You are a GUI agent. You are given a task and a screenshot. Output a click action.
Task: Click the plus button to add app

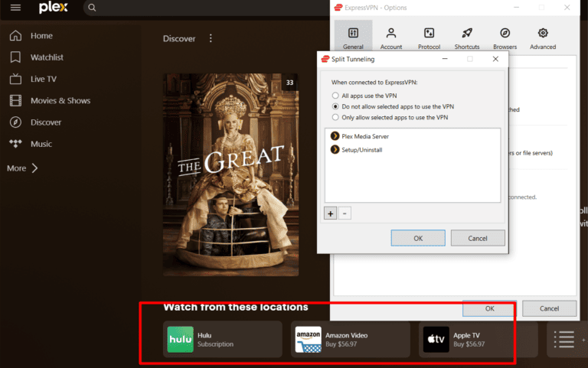[331, 213]
